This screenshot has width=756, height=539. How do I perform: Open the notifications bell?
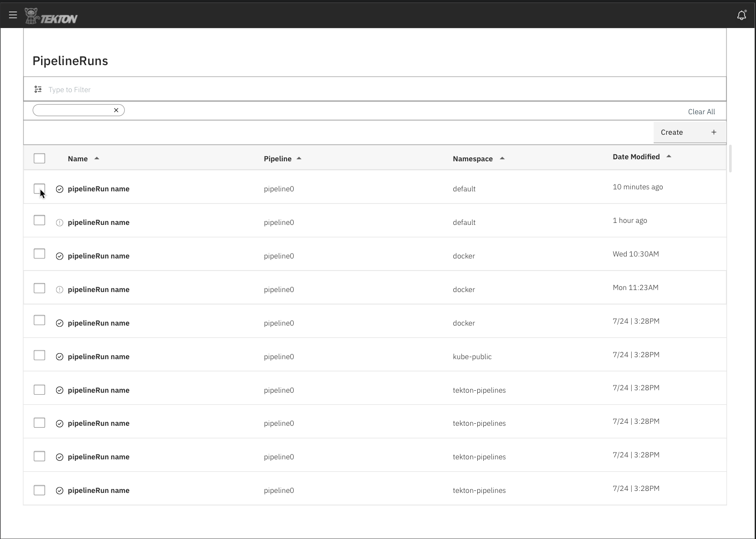click(741, 15)
